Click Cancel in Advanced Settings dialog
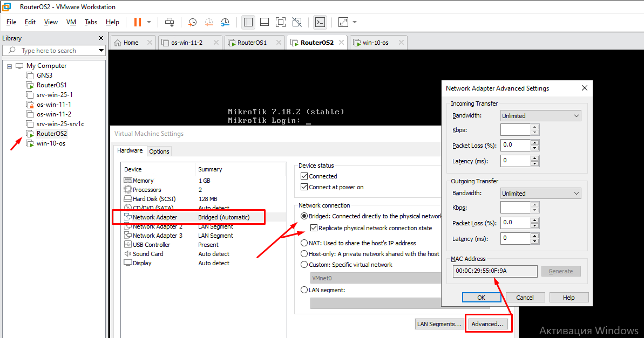The width and height of the screenshot is (644, 338). [x=525, y=298]
